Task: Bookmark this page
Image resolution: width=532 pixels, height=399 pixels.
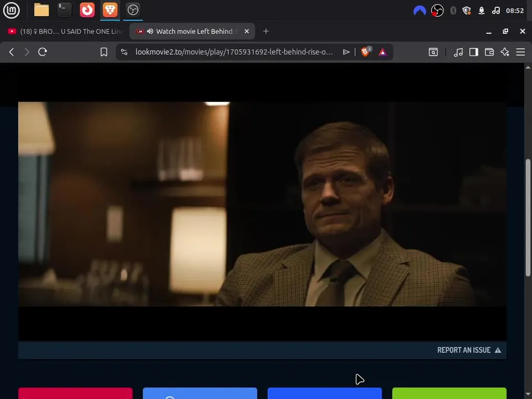Action: 104,52
